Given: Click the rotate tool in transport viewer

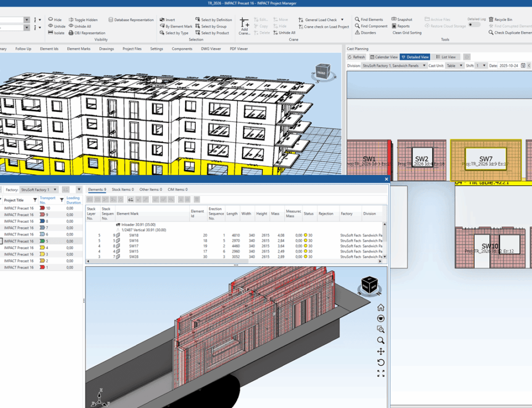Looking at the screenshot, I should click(x=381, y=363).
